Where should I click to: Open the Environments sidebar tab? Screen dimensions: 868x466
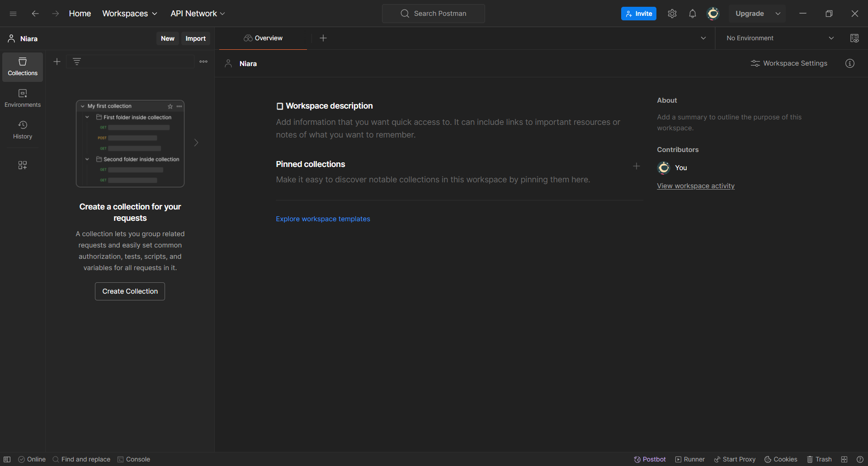click(x=23, y=99)
